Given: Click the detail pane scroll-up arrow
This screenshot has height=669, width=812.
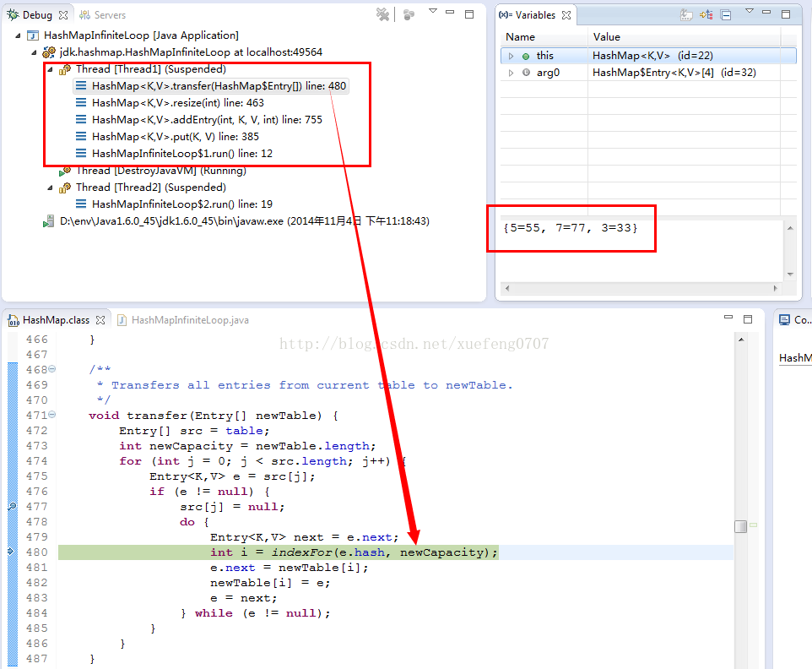Looking at the screenshot, I should click(790, 228).
